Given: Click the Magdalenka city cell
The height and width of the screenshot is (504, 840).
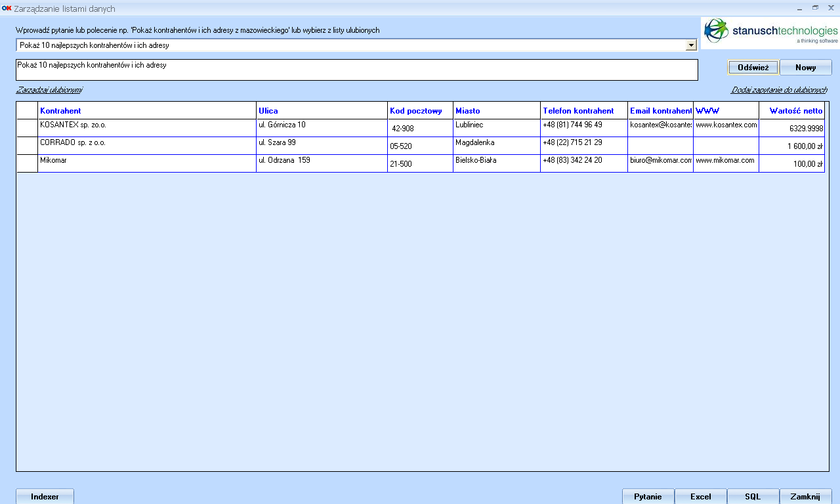Looking at the screenshot, I should 497,146.
